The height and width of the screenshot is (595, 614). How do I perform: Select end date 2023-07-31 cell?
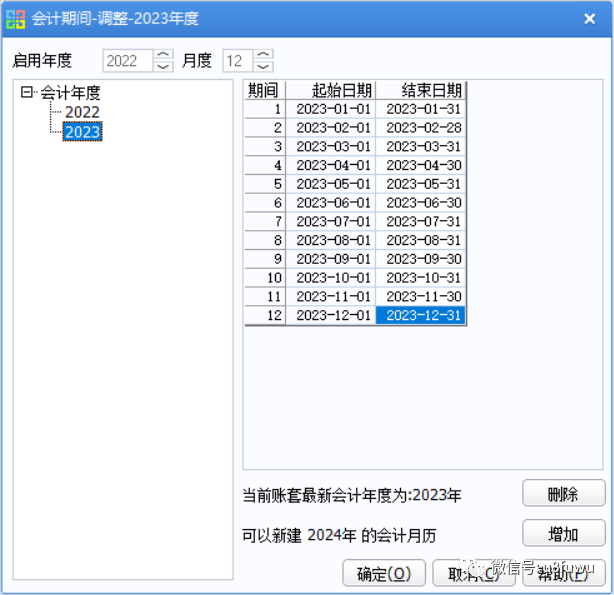pyautogui.click(x=421, y=222)
